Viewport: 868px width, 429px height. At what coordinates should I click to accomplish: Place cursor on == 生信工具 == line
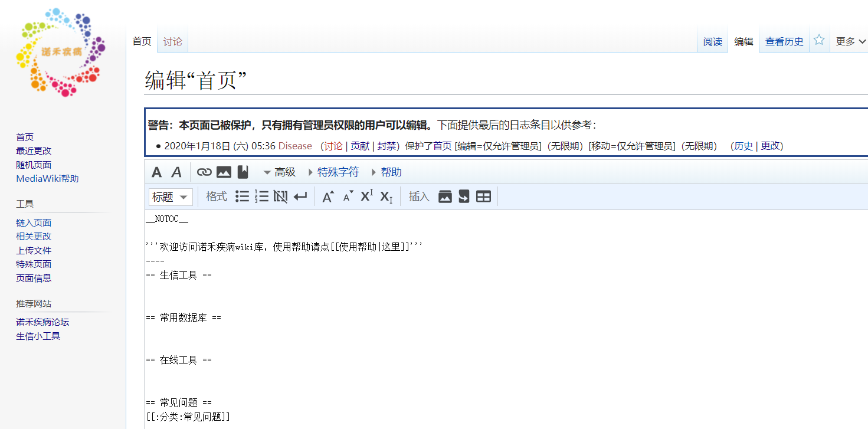tap(179, 275)
